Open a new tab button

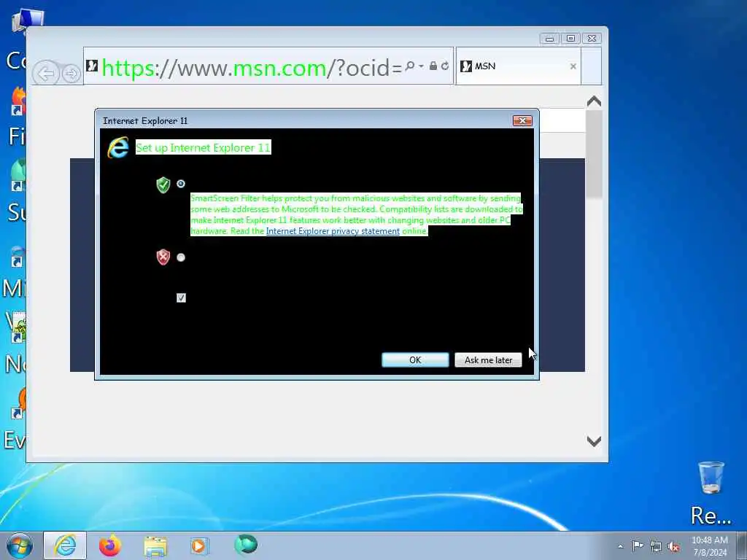click(x=592, y=66)
